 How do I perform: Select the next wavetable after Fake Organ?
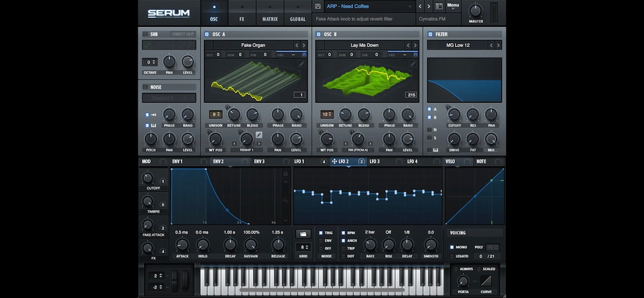(x=304, y=45)
